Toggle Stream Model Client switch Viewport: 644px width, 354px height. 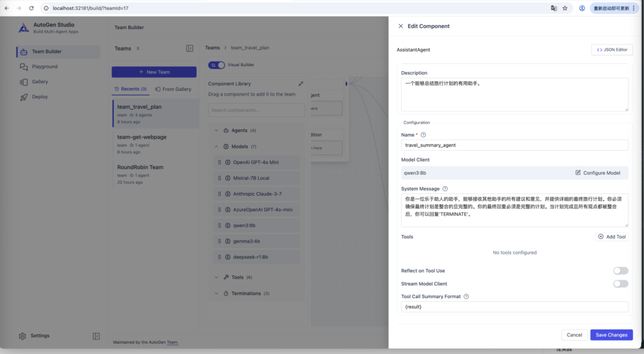click(621, 284)
